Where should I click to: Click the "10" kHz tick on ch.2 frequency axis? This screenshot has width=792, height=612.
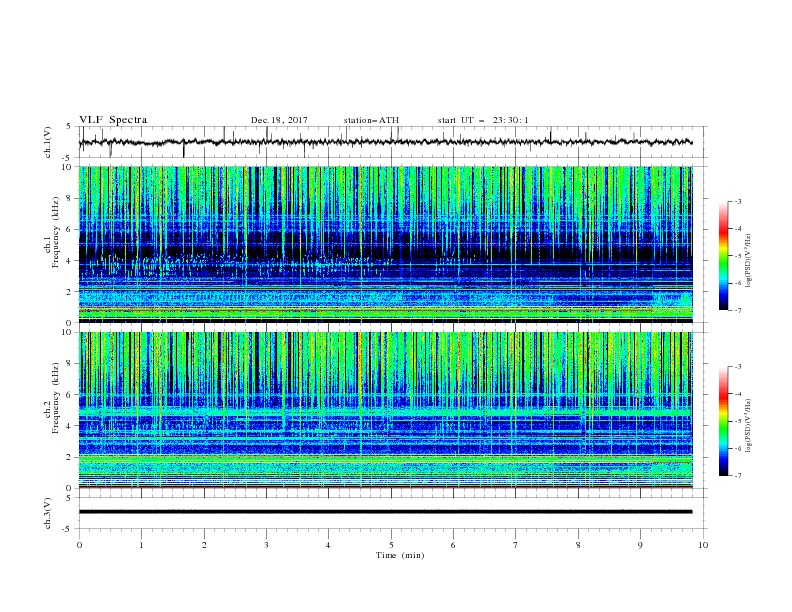(x=67, y=332)
